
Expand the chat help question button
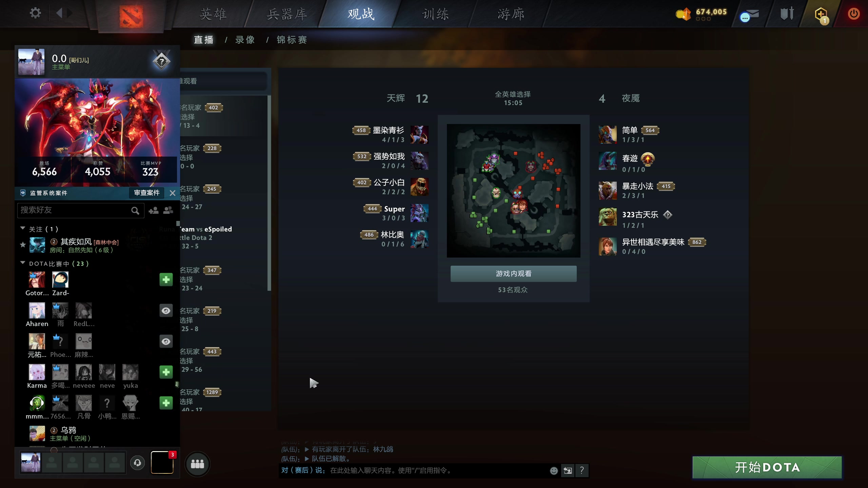[582, 470]
